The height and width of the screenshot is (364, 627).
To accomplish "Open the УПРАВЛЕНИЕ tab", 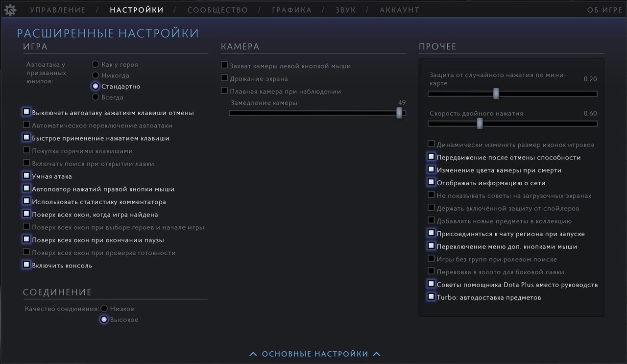I will pos(57,10).
